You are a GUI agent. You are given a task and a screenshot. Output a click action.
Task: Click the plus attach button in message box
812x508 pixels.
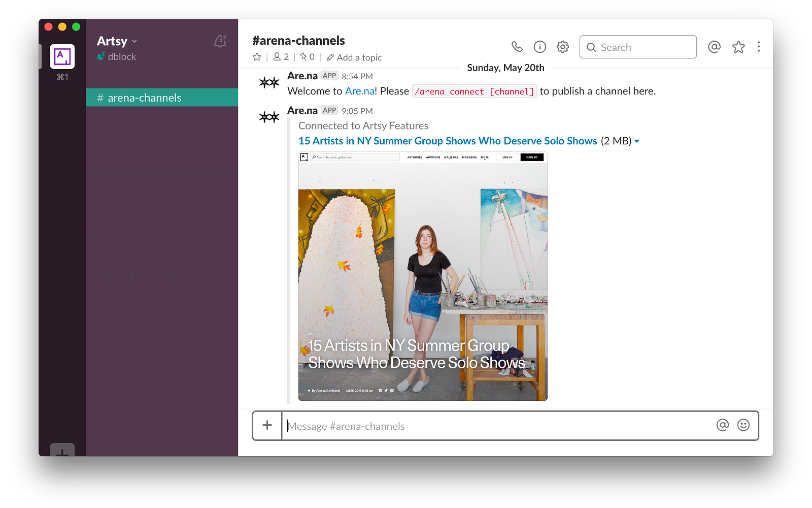[x=267, y=425]
